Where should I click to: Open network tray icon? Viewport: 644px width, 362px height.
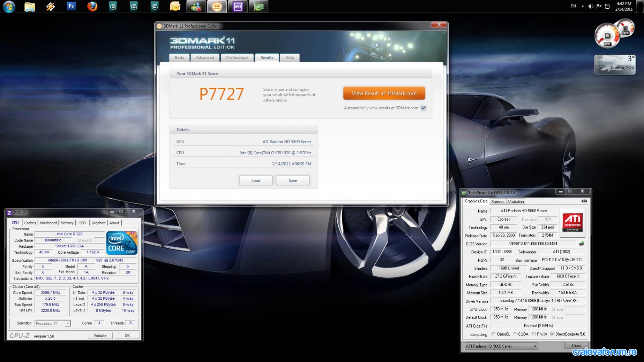(x=607, y=6)
